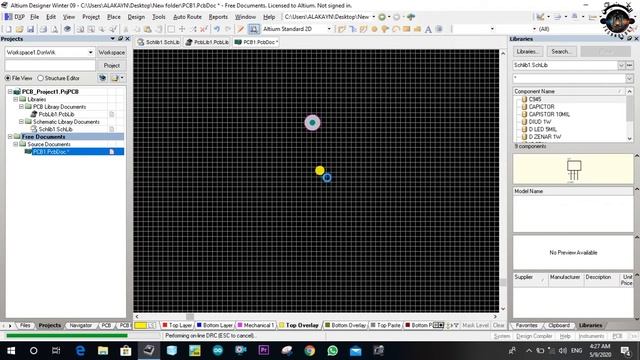Viewport: 640px width, 360px height.
Task: Open the Design menu
Action: [136, 17]
